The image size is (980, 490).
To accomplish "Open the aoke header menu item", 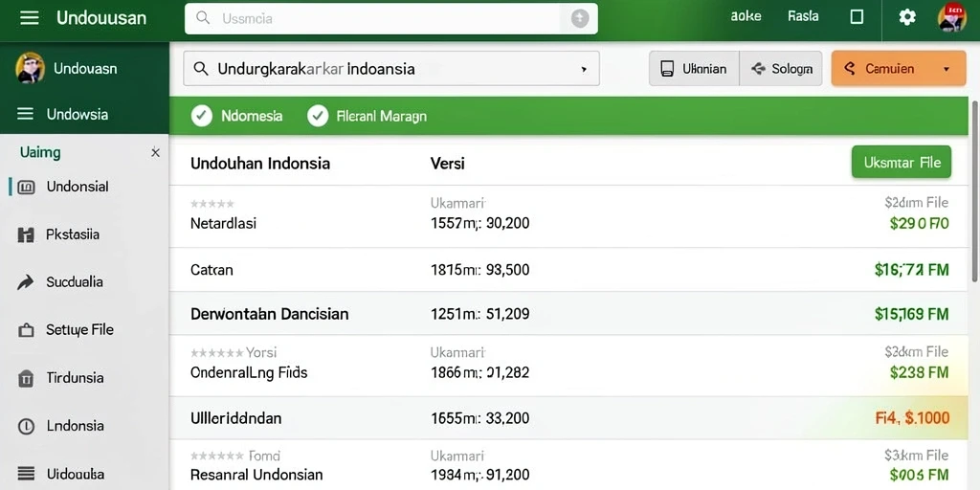I will pos(746,17).
